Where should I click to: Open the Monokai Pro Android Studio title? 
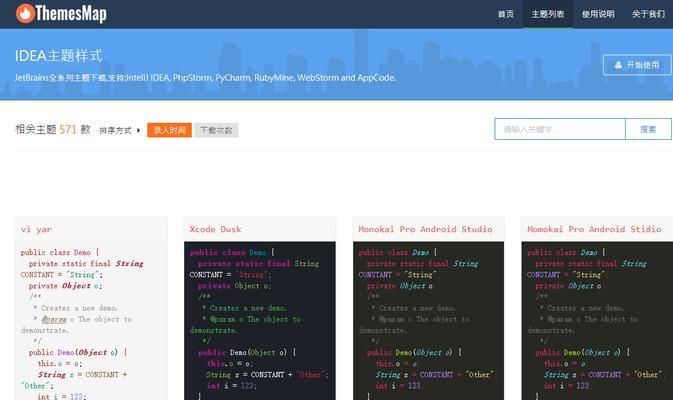(425, 229)
